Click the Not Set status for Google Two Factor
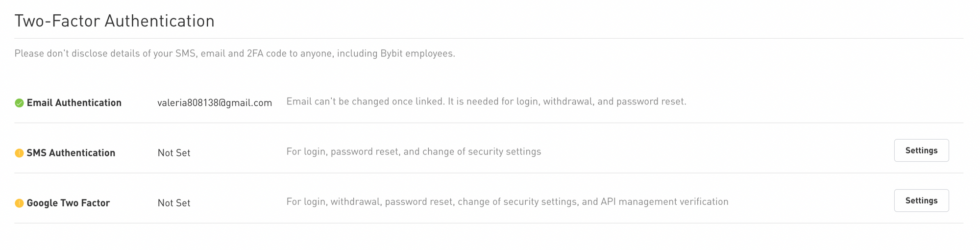 pyautogui.click(x=174, y=203)
